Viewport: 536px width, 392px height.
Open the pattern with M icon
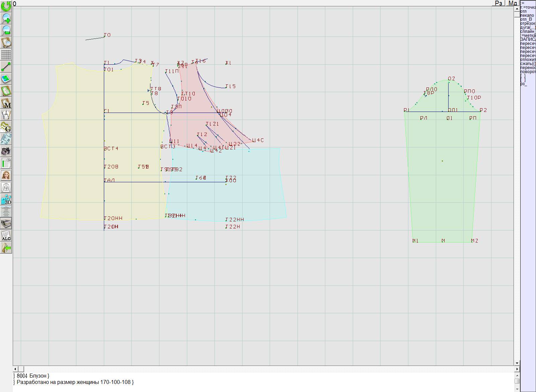coord(6,103)
